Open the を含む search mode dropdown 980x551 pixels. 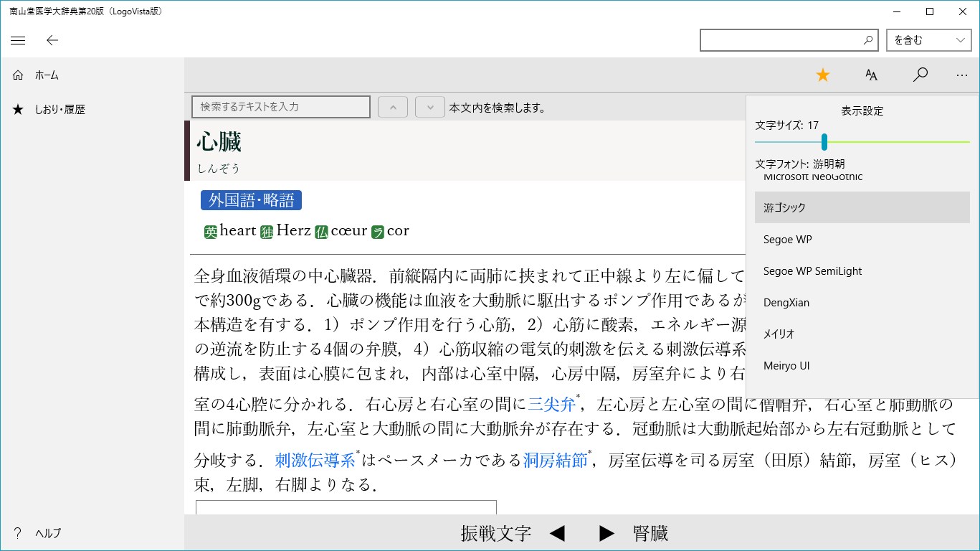coord(928,40)
